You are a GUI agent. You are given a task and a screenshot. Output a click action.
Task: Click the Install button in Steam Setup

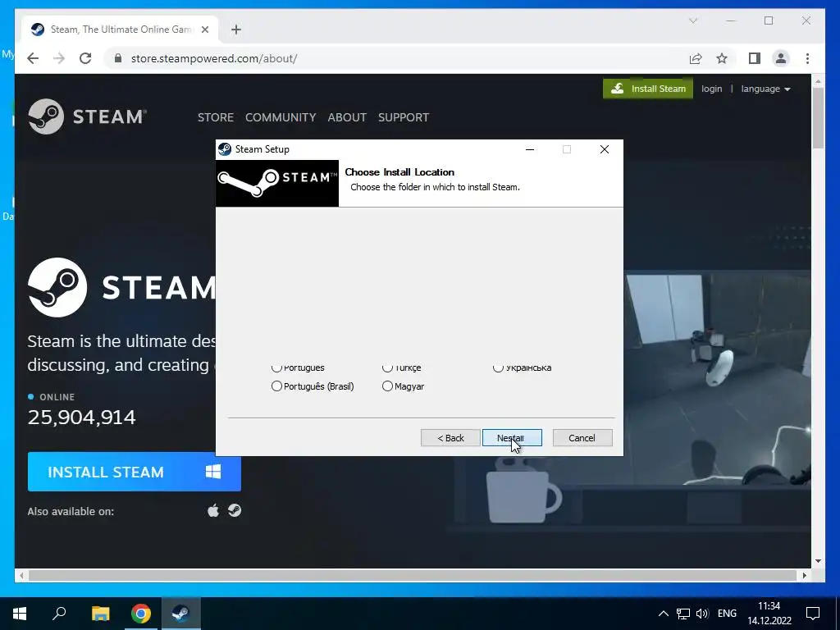(512, 438)
